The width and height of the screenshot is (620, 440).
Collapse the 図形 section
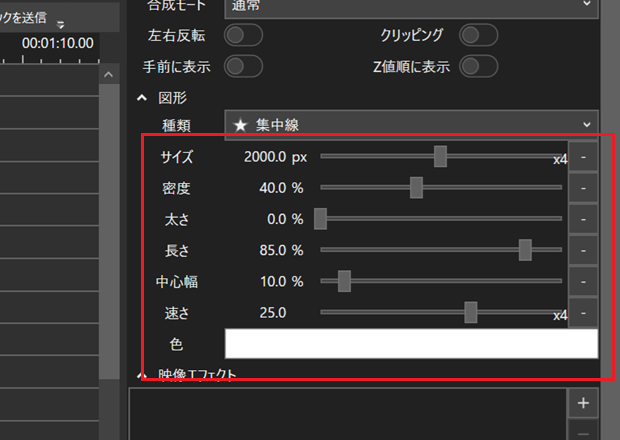(142, 98)
